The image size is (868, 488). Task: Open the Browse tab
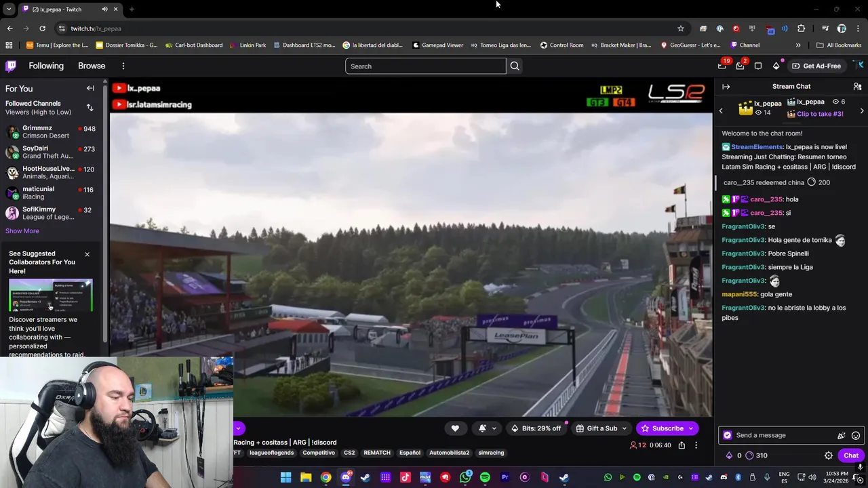click(92, 66)
